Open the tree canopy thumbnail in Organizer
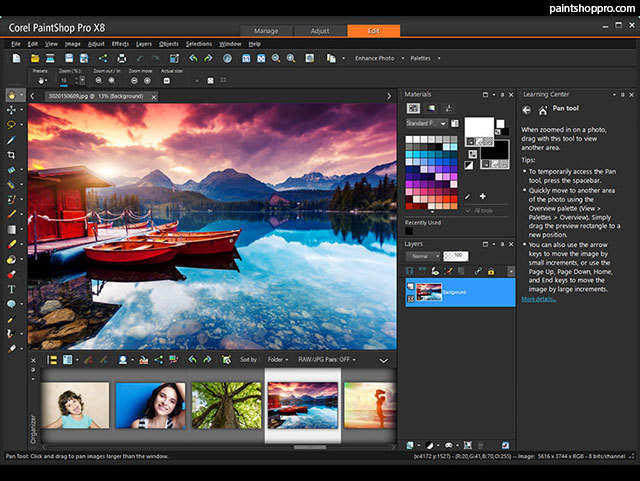This screenshot has height=481, width=640. pos(227,405)
